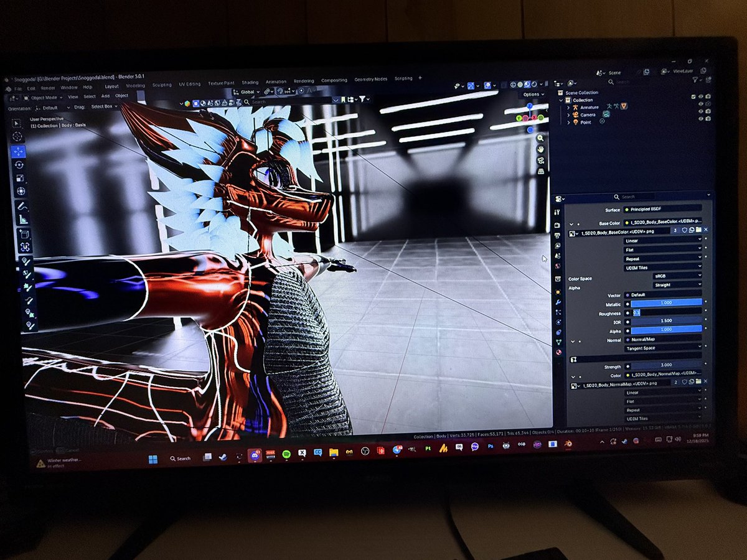
Task: Disable Point light in renders via camera icon
Action: pyautogui.click(x=708, y=119)
